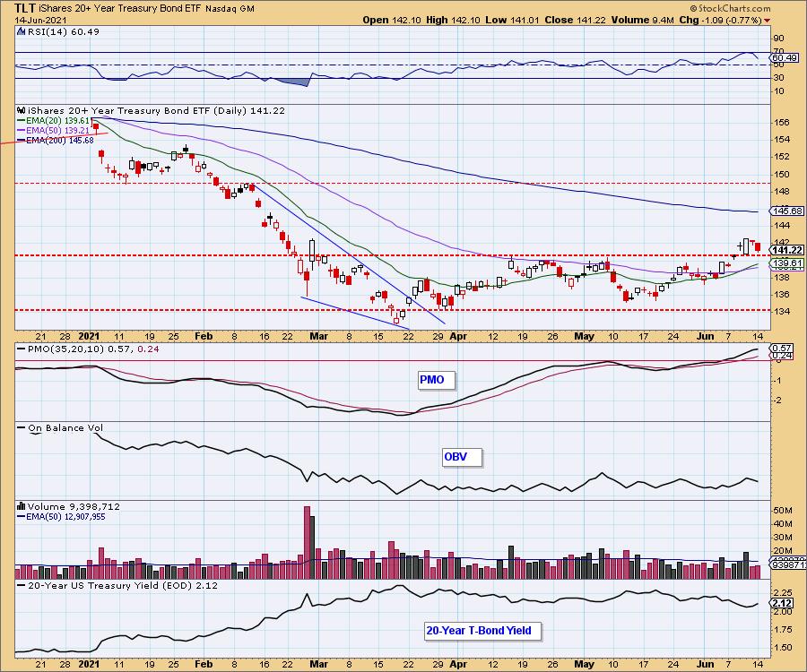Click the 2.12 yield value tag
Image resolution: width=807 pixels, height=672 pixels.
click(782, 603)
